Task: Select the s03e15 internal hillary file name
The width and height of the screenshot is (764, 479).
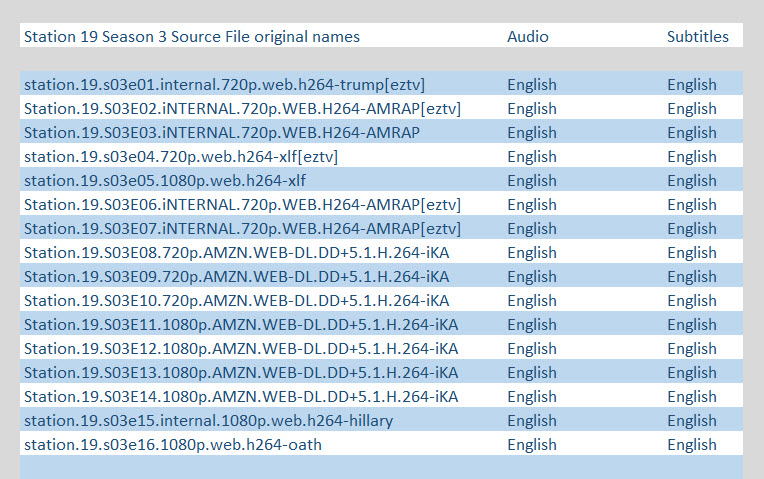Action: (209, 421)
